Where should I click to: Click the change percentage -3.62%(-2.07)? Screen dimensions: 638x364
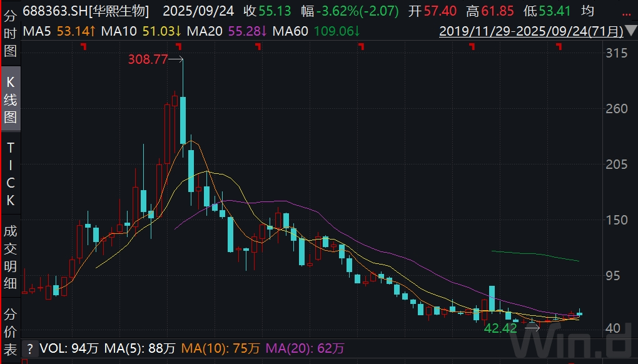click(358, 11)
